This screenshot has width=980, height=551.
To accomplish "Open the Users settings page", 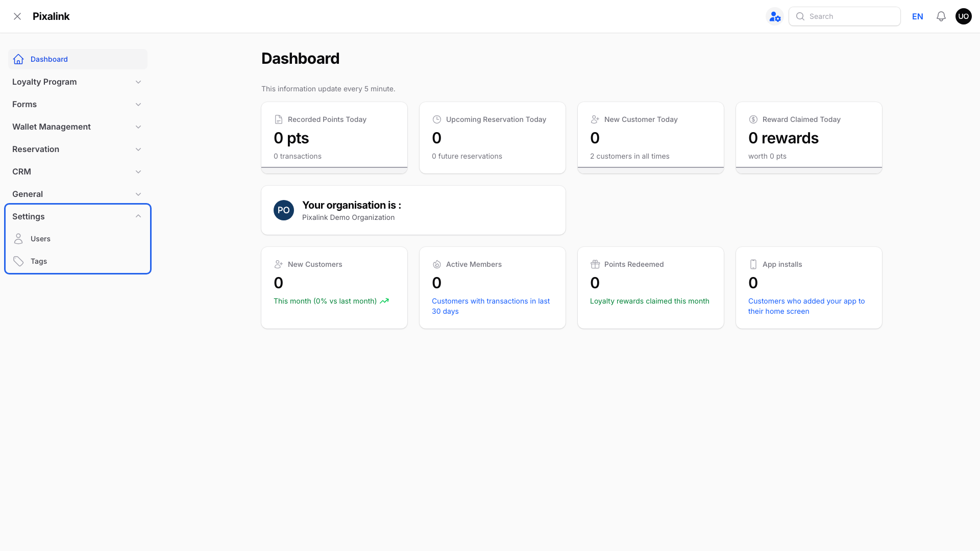I will coord(78,239).
